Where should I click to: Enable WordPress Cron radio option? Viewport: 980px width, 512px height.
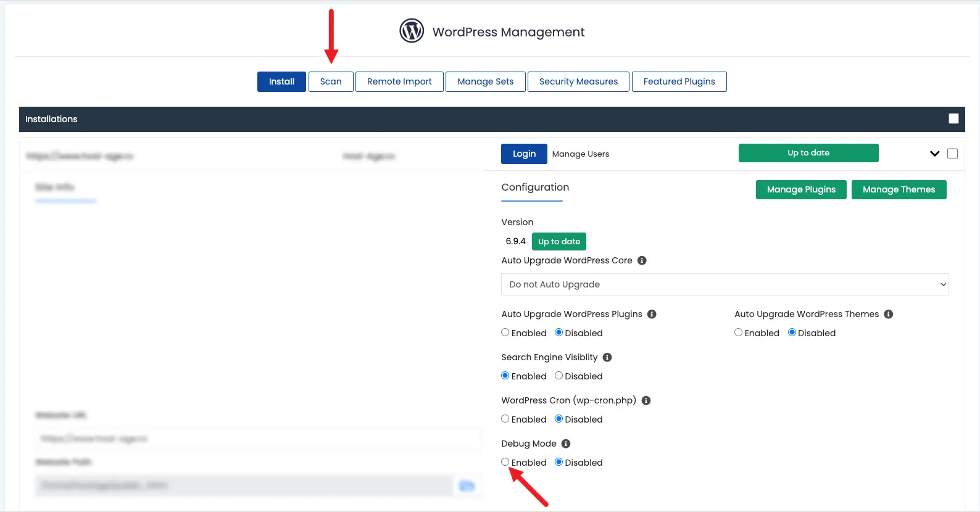pyautogui.click(x=505, y=419)
